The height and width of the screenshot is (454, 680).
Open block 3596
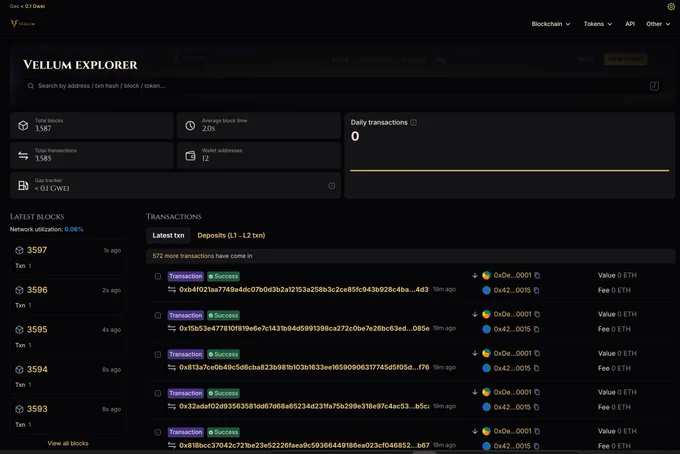tap(37, 290)
